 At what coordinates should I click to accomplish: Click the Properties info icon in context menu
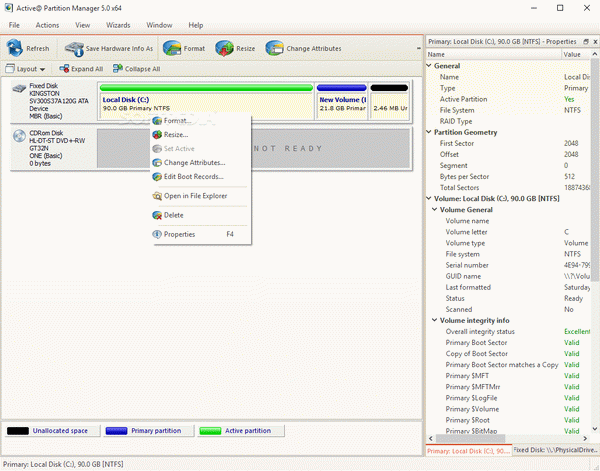point(157,234)
